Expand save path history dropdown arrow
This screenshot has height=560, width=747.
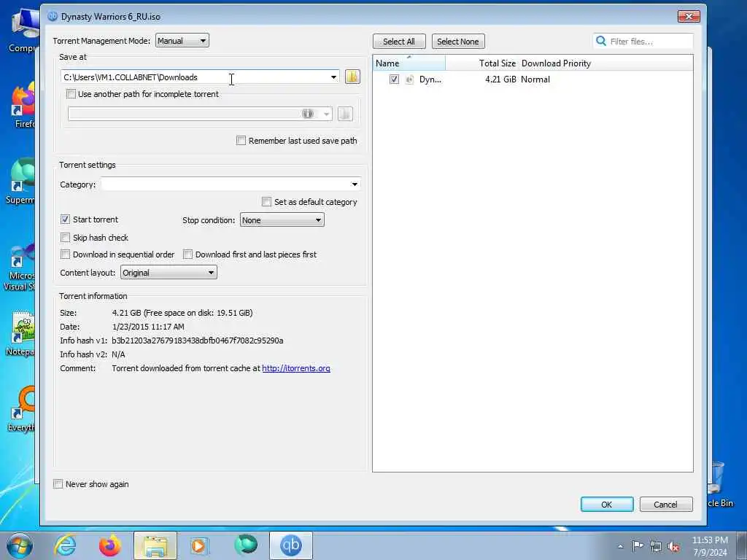tap(333, 77)
